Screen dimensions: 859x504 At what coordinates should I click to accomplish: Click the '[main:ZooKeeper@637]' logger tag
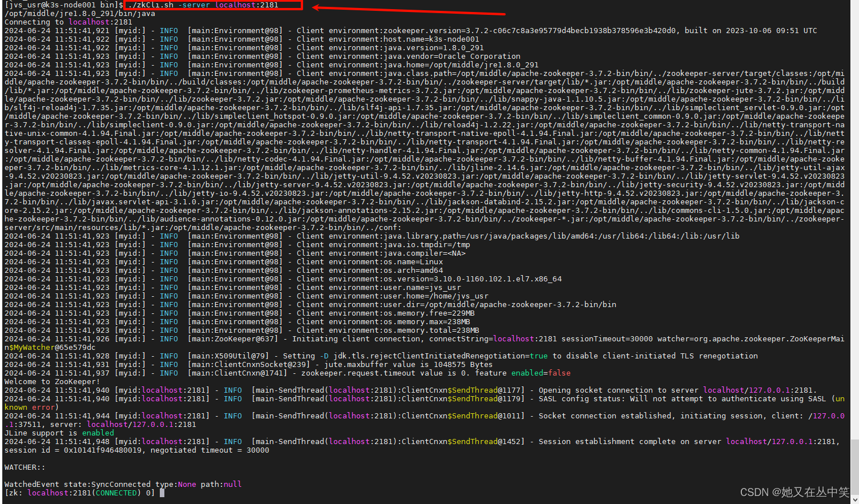click(233, 338)
